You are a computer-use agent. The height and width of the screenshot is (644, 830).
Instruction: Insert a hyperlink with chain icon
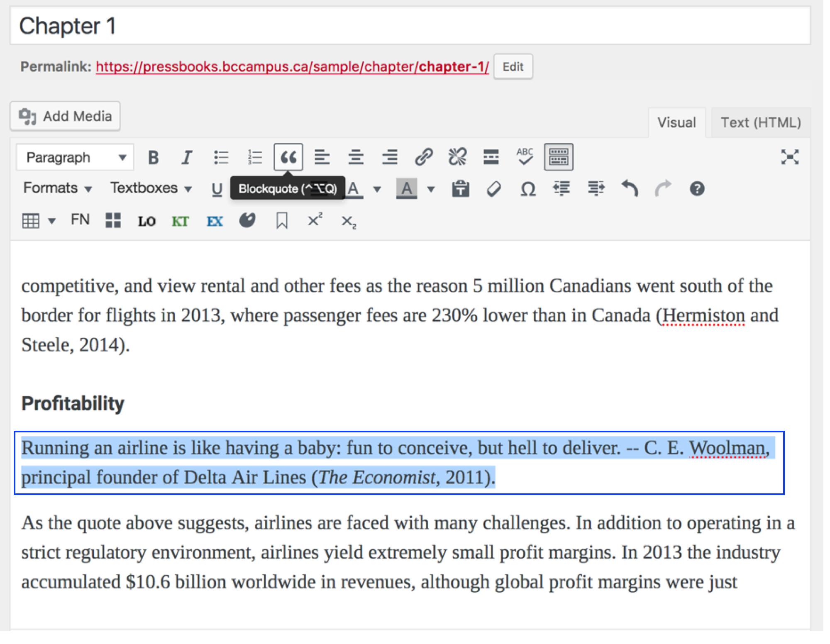click(x=424, y=157)
